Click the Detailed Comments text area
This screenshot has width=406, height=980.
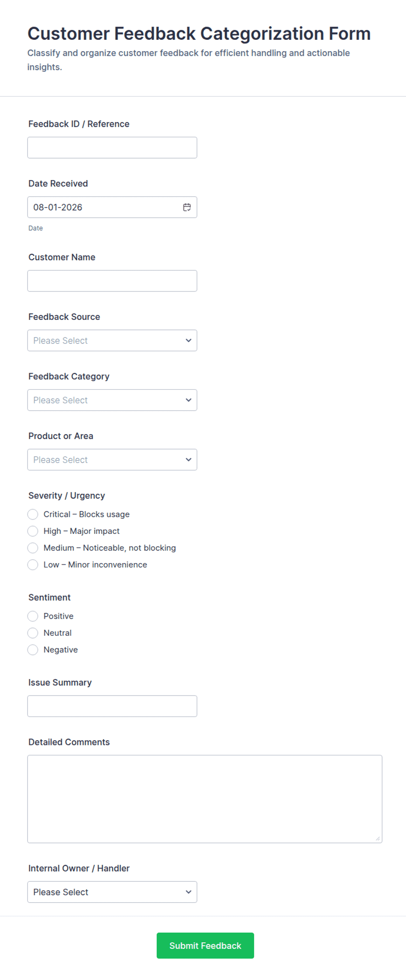[x=205, y=799]
